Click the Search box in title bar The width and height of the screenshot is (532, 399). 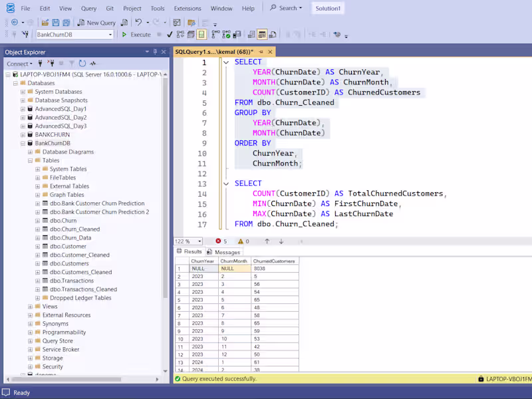(286, 8)
